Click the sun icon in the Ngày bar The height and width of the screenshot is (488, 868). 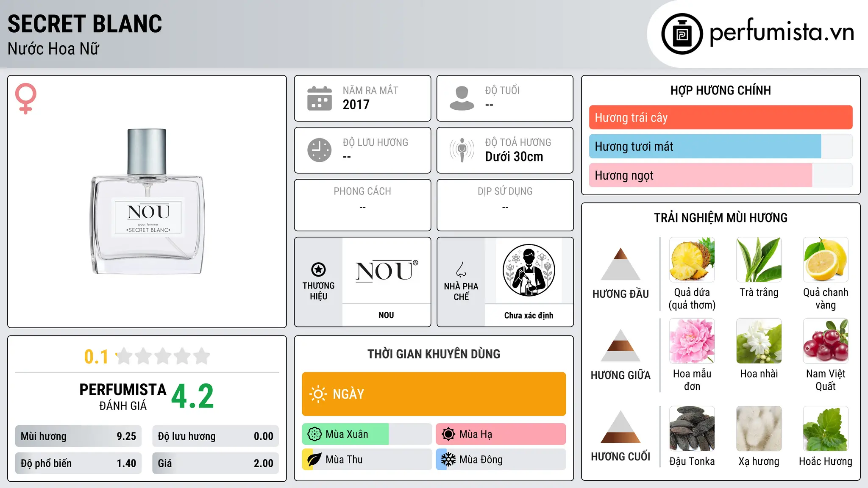318,394
